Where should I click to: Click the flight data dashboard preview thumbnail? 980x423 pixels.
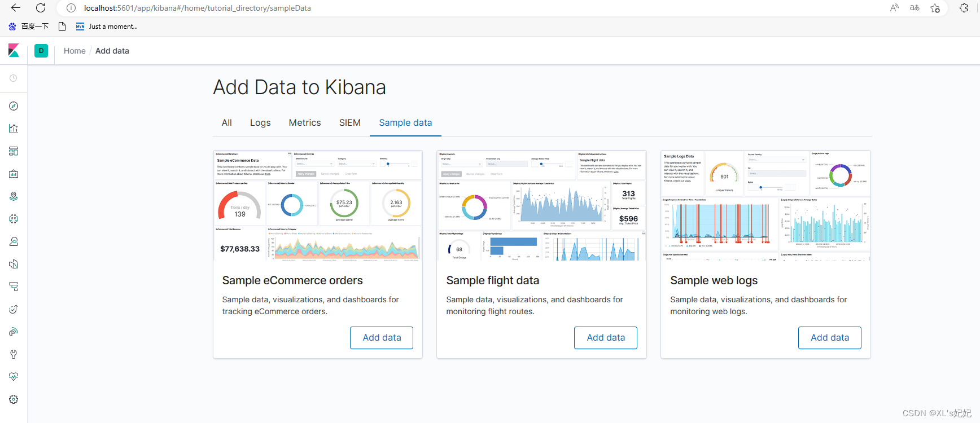[x=542, y=205]
